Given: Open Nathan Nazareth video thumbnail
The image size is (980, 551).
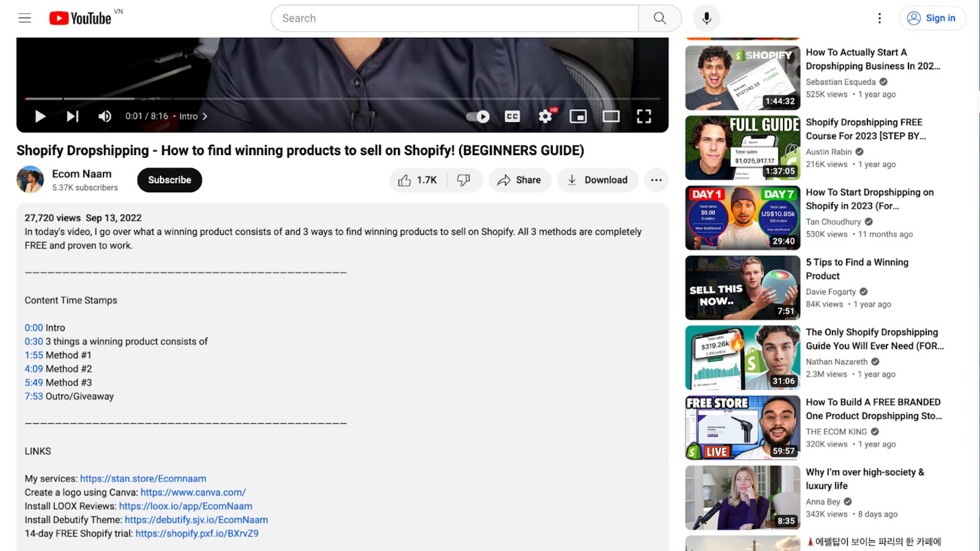Looking at the screenshot, I should click(743, 358).
